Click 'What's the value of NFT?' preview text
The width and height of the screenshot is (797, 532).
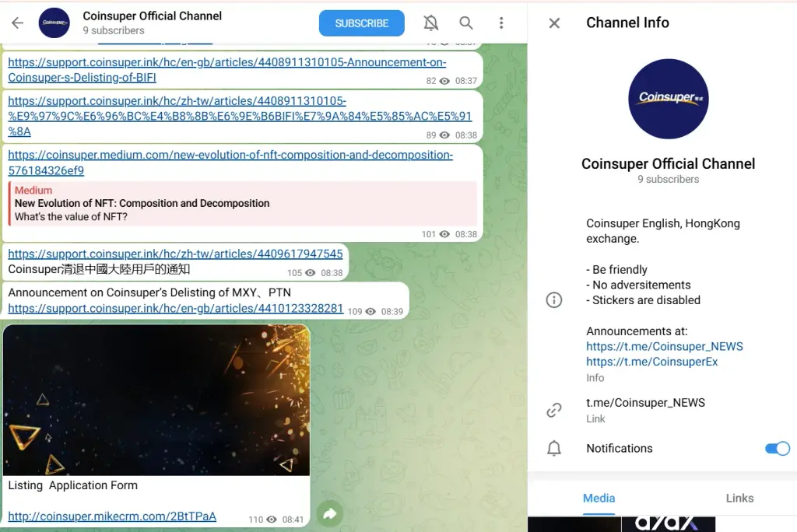[x=71, y=217]
